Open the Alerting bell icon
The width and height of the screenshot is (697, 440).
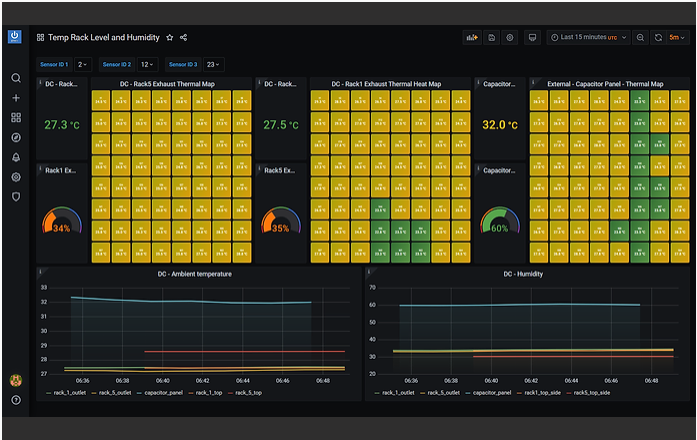click(16, 157)
